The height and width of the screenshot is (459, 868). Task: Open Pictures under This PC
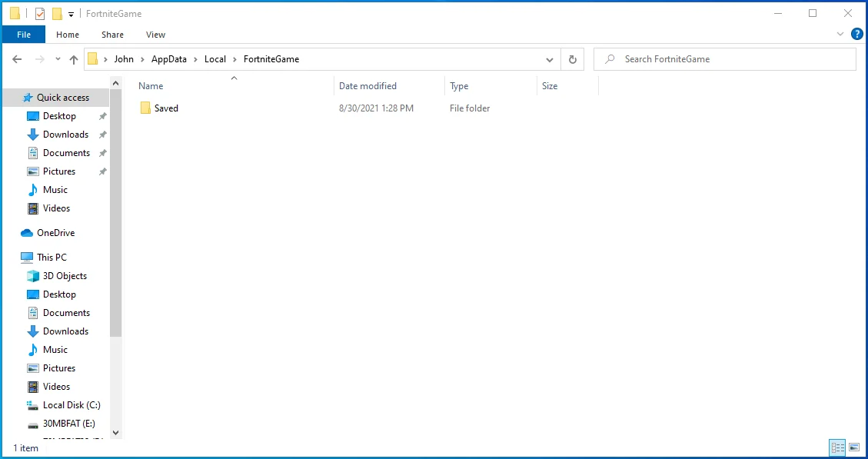tap(58, 368)
